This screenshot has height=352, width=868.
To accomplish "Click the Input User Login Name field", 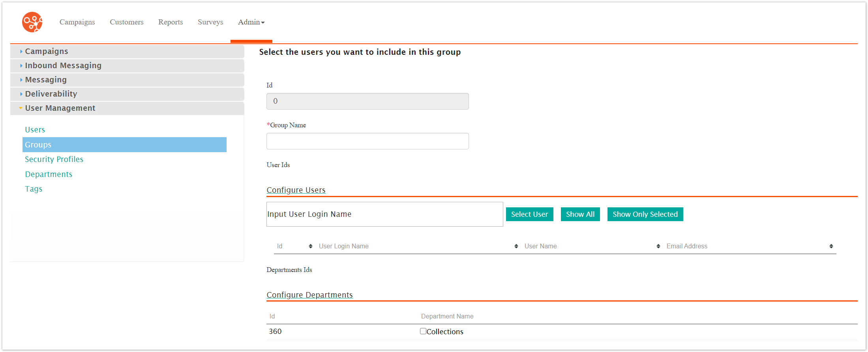I will (x=384, y=214).
